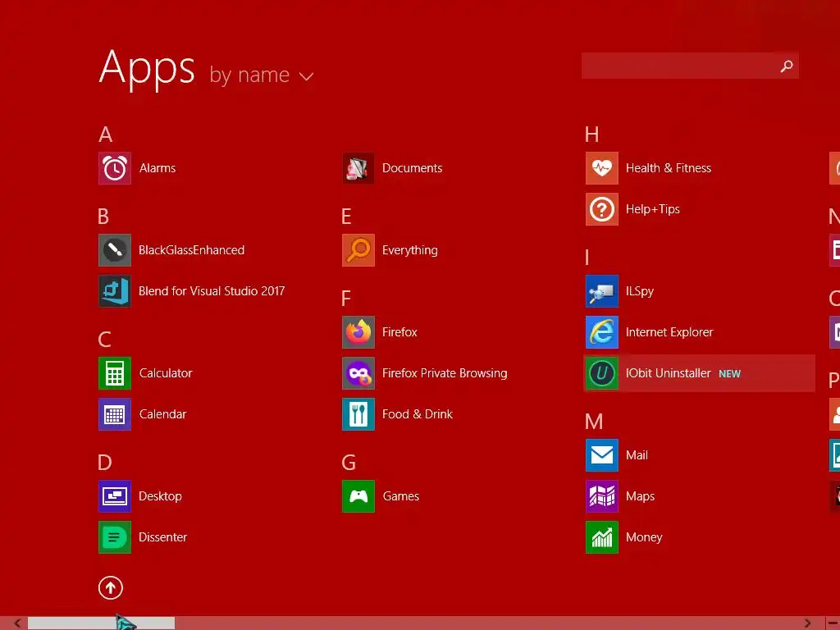The width and height of the screenshot is (840, 630).
Task: Select the letter G group header
Action: pyautogui.click(x=349, y=463)
